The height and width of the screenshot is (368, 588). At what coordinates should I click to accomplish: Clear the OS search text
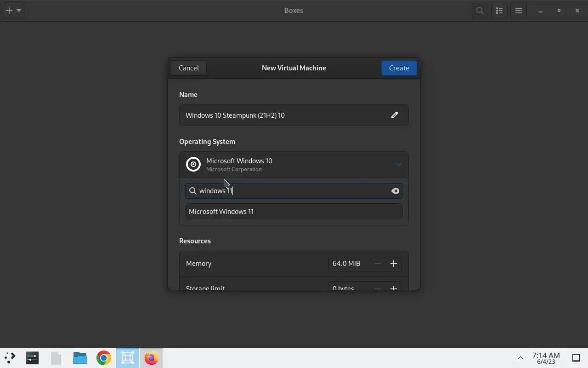[x=395, y=191]
